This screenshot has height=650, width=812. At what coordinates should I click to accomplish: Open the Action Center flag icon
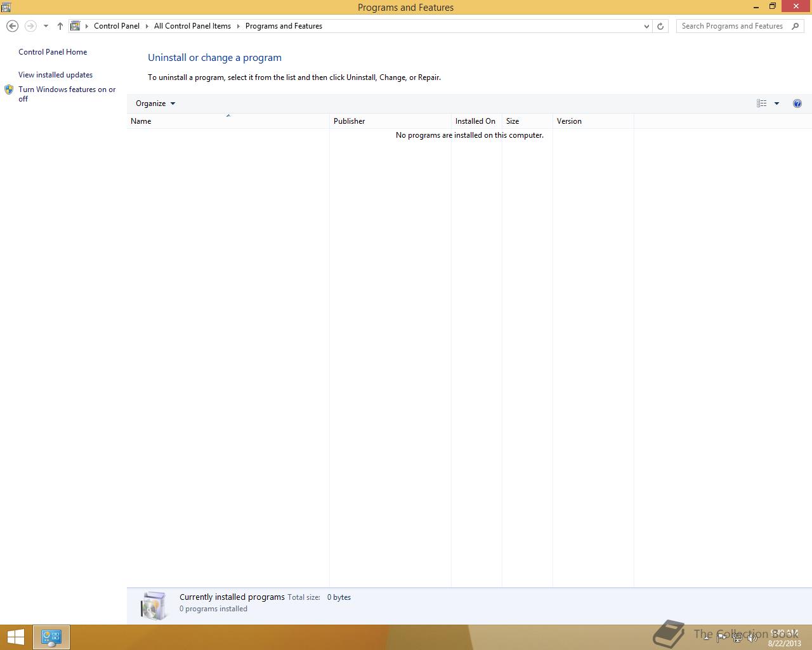pyautogui.click(x=722, y=638)
